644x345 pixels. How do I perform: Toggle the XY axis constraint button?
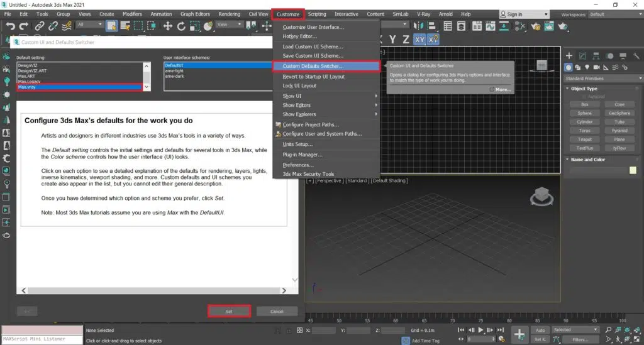point(419,39)
